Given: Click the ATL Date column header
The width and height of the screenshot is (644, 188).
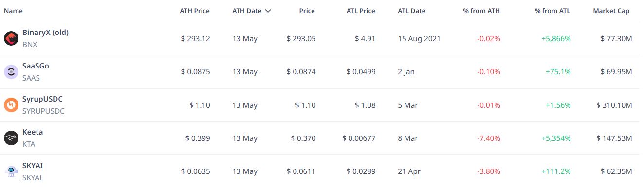Looking at the screenshot, I should (x=411, y=11).
